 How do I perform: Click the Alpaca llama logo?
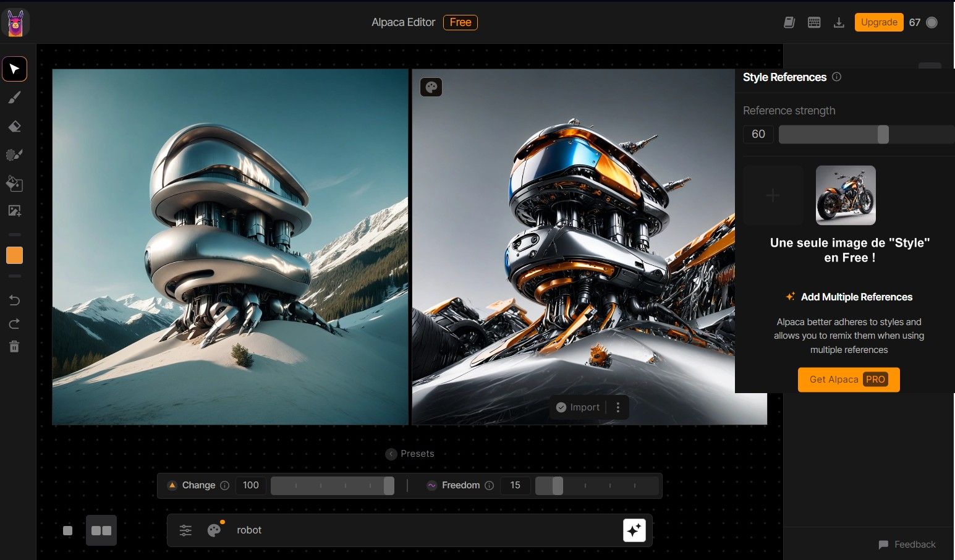15,23
